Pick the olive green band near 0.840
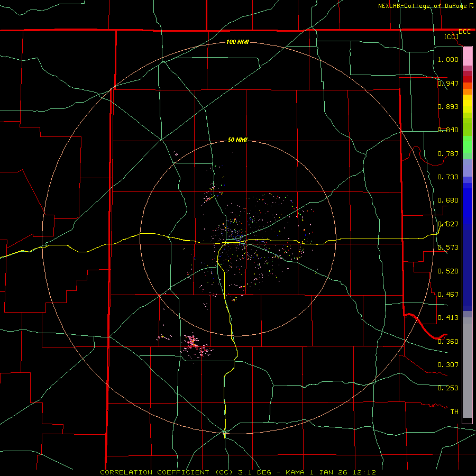476x476 pixels. coord(467,126)
